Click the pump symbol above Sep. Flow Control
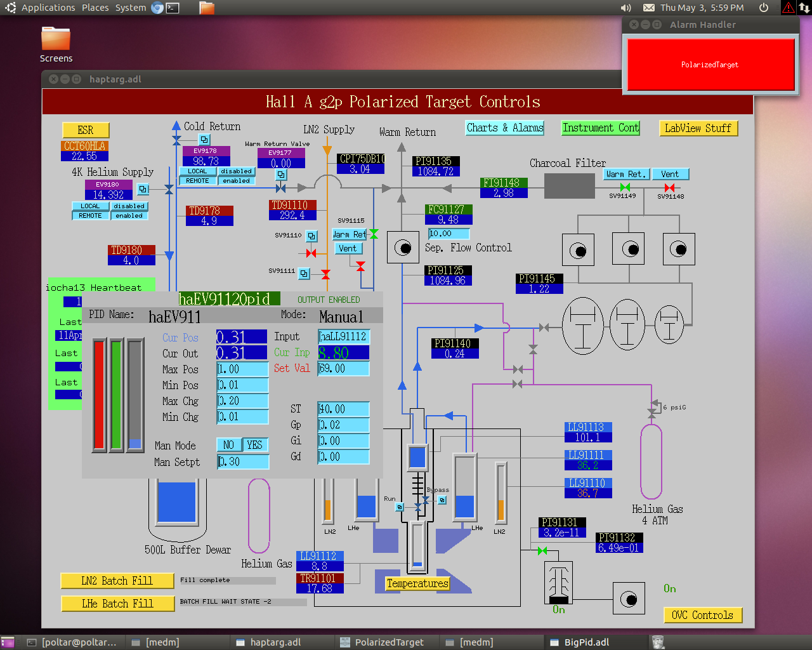The width and height of the screenshot is (812, 650). pos(403,247)
